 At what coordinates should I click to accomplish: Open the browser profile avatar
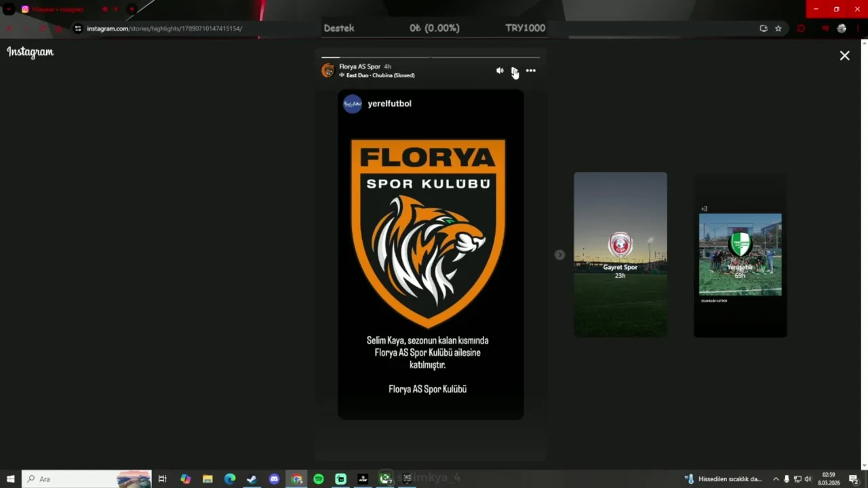coord(842,28)
